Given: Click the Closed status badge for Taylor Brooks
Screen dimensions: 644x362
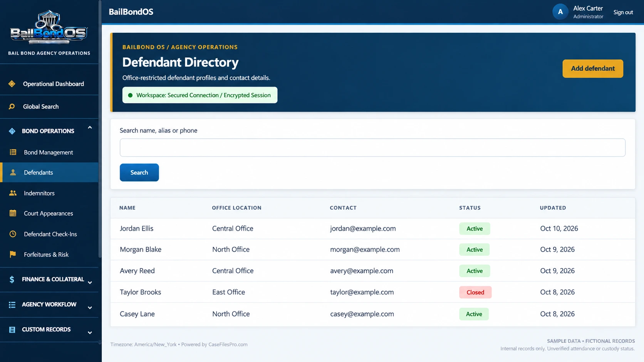Looking at the screenshot, I should [x=475, y=292].
